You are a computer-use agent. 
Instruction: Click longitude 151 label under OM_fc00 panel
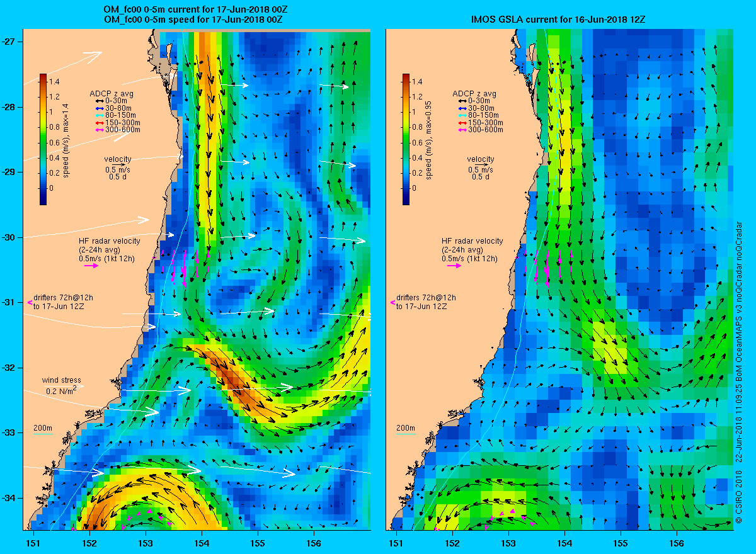pos(33,543)
